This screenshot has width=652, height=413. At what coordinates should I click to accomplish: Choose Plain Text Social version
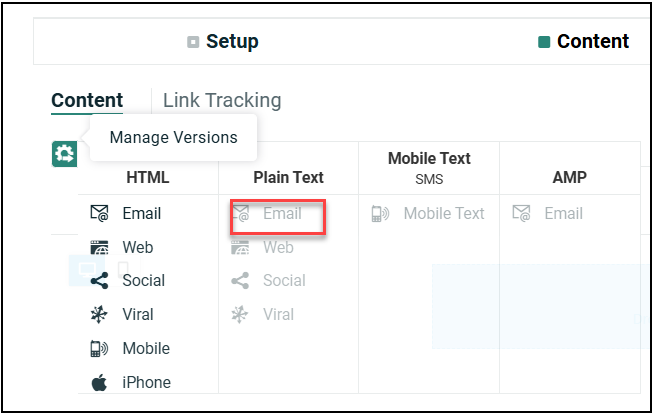[x=284, y=281]
